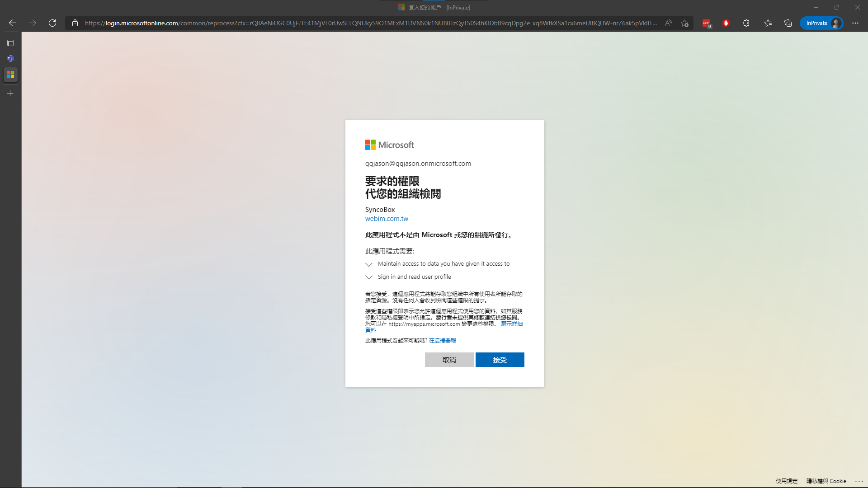Switch to the Teams vertical tab
This screenshot has width=868, height=488.
click(x=10, y=58)
